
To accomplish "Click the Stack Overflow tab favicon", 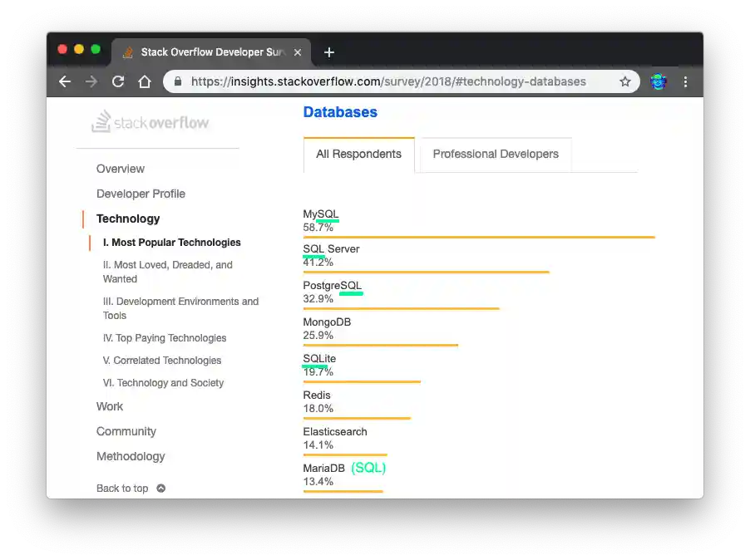I will pyautogui.click(x=128, y=52).
